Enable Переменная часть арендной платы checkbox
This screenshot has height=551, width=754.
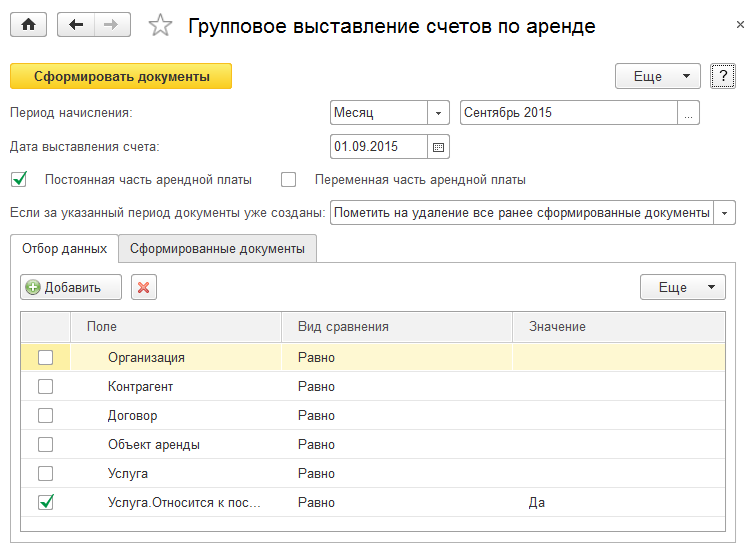point(289,180)
